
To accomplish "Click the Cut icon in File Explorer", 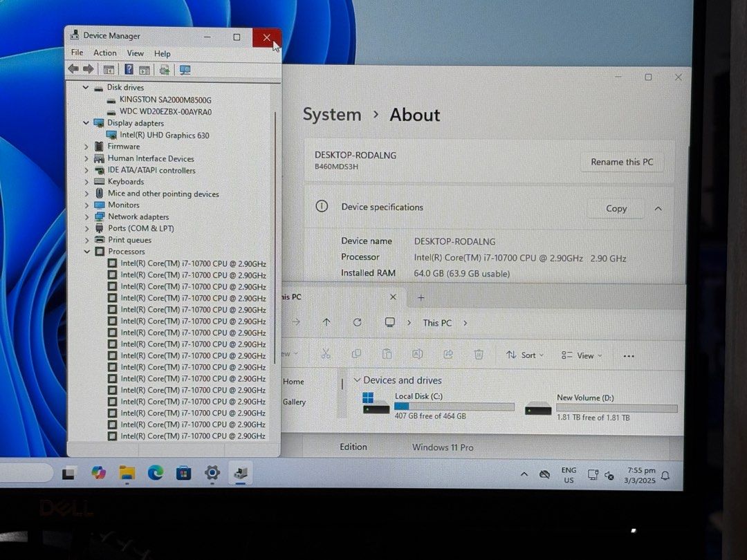I will point(326,354).
